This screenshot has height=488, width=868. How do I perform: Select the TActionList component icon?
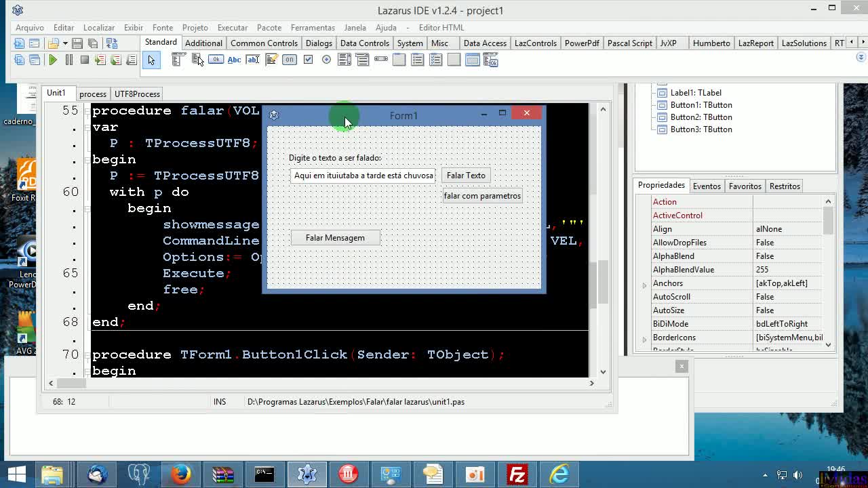coord(491,60)
